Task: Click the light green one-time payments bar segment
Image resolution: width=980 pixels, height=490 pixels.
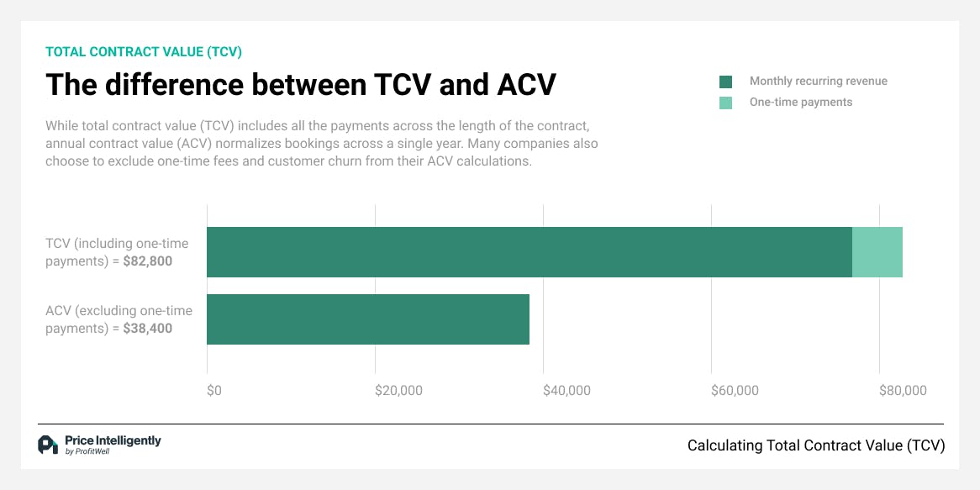Action: coord(877,252)
